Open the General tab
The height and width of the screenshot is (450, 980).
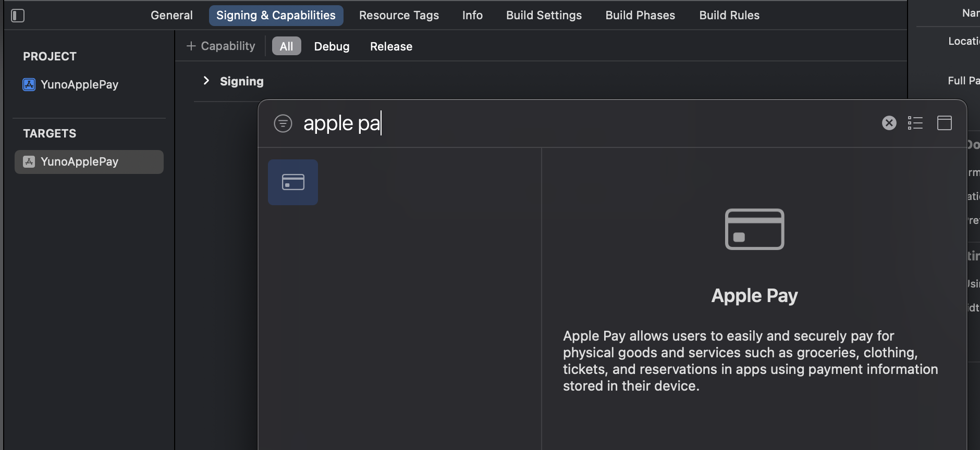click(171, 15)
